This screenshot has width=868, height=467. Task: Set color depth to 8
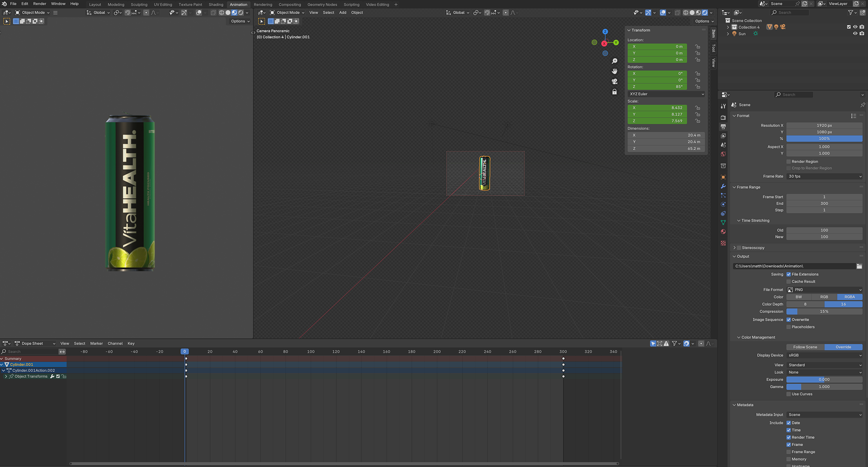pyautogui.click(x=805, y=304)
